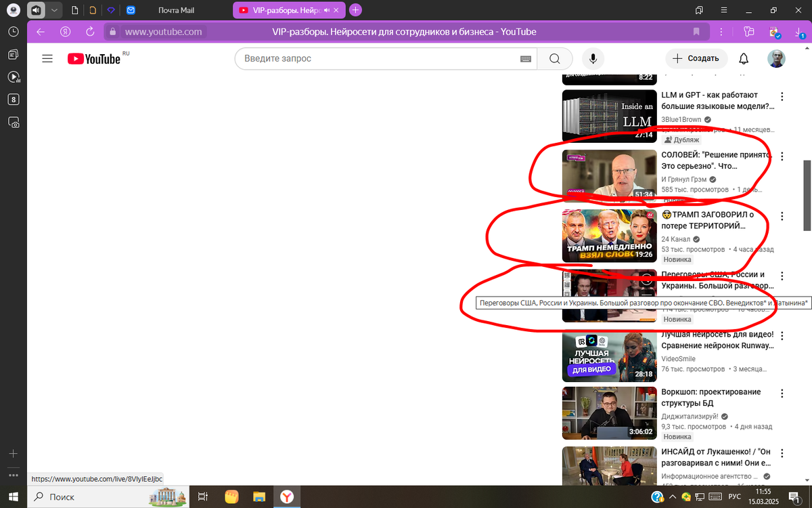This screenshot has height=508, width=812.
Task: Open the СОЛОВЕЙ Решение принято video title
Action: tap(717, 161)
